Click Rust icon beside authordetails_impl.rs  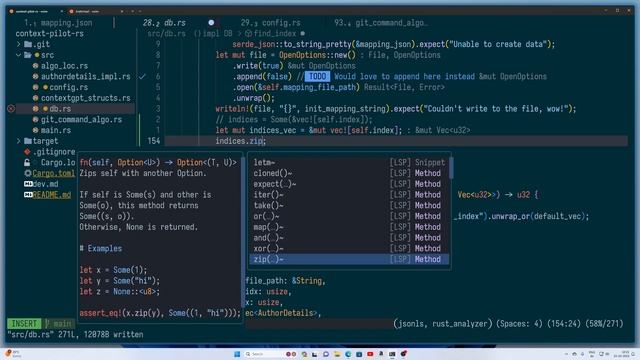[x=36, y=76]
